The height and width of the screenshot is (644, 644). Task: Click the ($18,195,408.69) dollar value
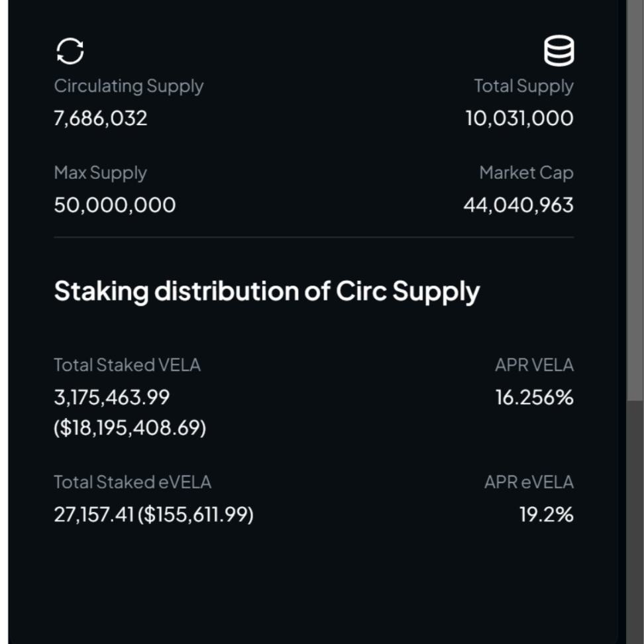[130, 428]
